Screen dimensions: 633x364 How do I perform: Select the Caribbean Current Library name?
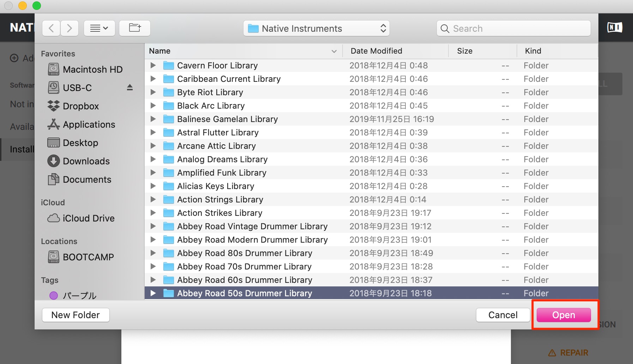[229, 79]
